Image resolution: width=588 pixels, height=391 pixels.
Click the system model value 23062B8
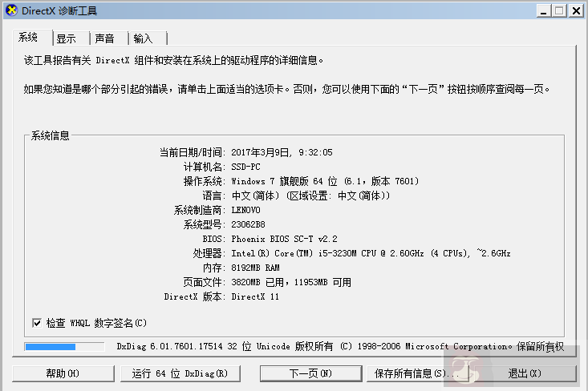[x=248, y=224]
